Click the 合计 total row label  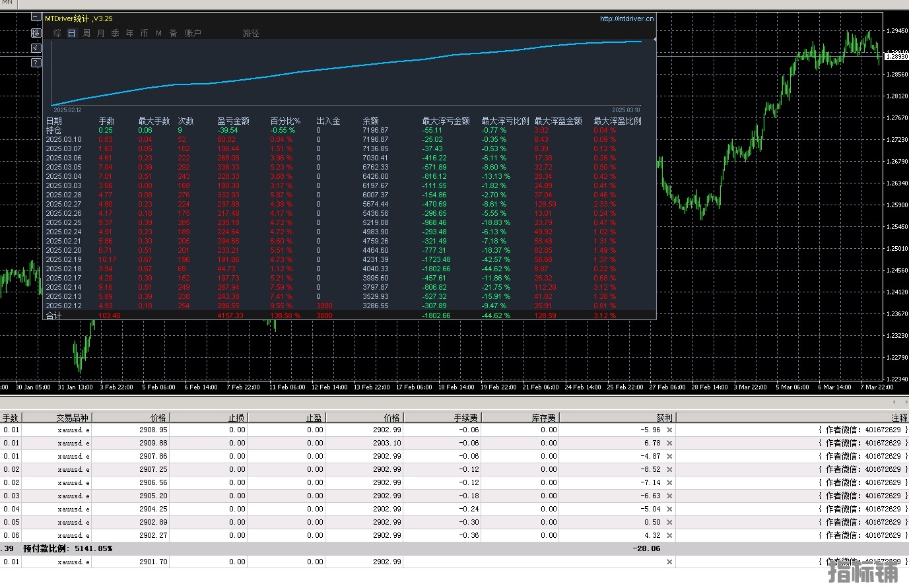tap(53, 315)
